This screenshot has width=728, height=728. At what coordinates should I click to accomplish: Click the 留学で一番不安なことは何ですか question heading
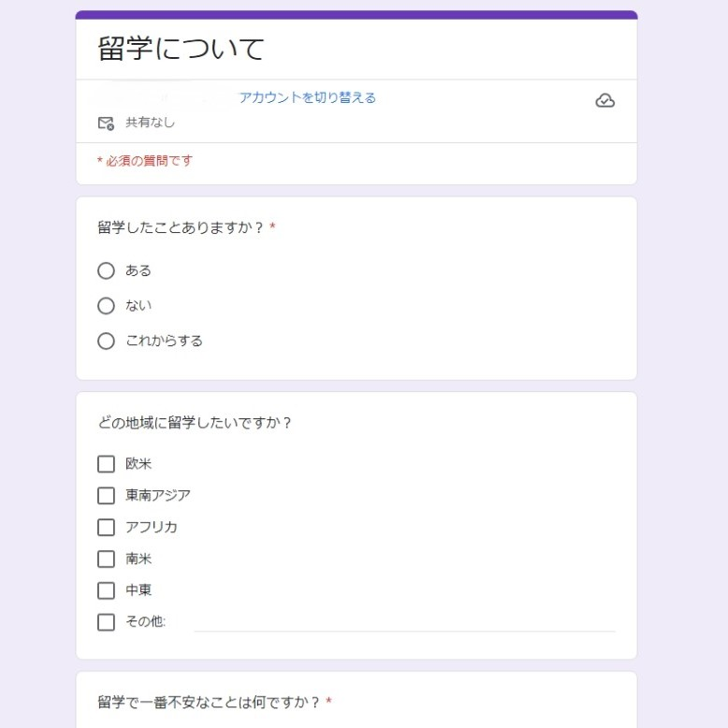pyautogui.click(x=210, y=702)
